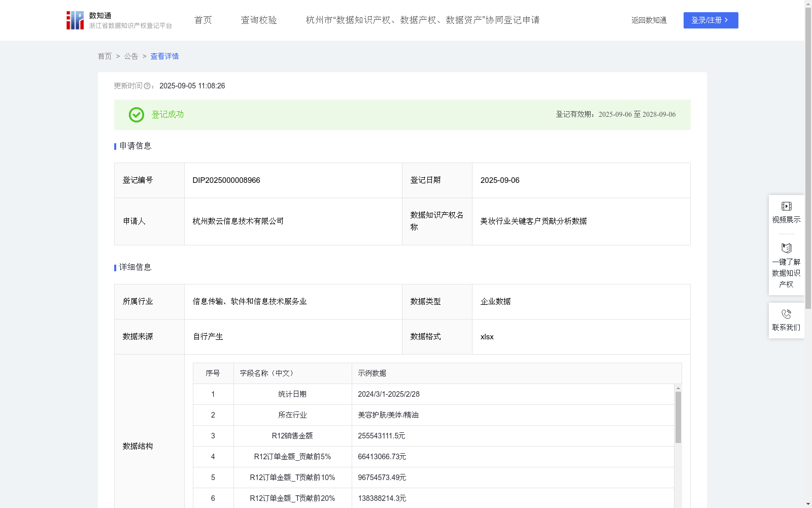Click 首页 in the breadcrumb
The image size is (812, 508).
[x=105, y=56]
